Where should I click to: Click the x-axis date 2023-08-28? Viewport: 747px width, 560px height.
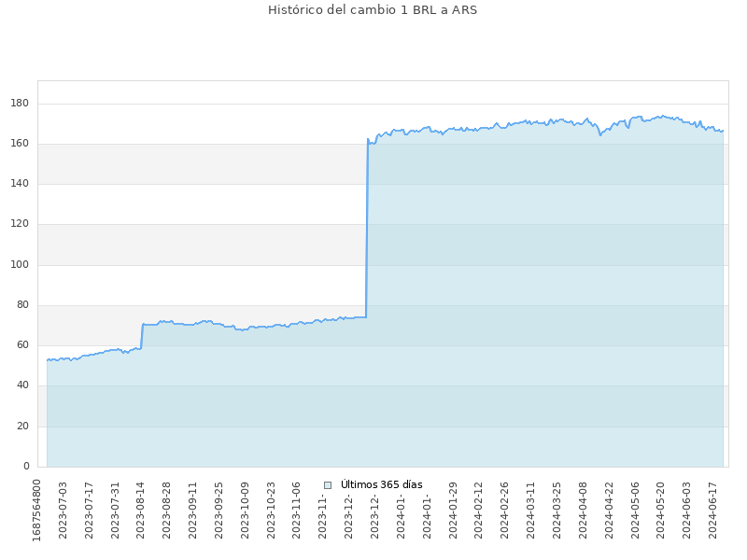coord(167,511)
